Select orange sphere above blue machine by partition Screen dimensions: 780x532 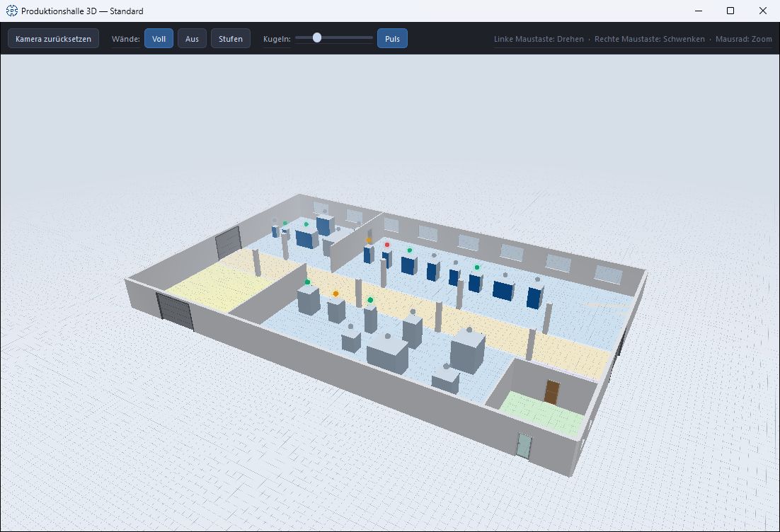(369, 241)
